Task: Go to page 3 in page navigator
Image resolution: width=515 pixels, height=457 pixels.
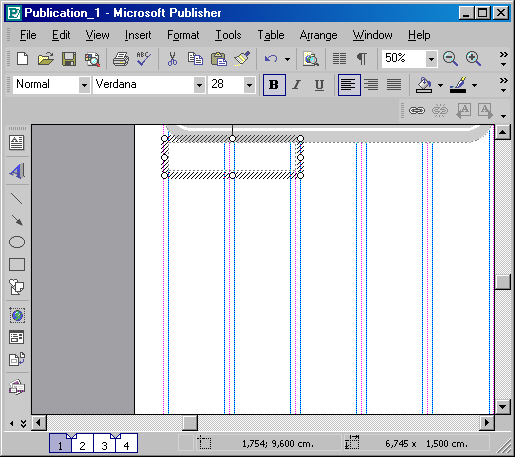Action: [x=104, y=444]
